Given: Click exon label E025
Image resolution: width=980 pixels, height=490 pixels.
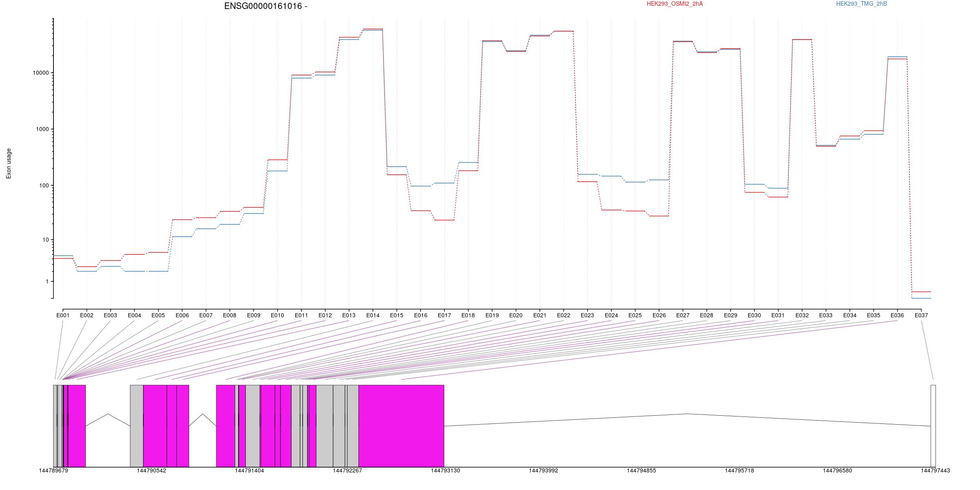Looking at the screenshot, I should pos(635,315).
